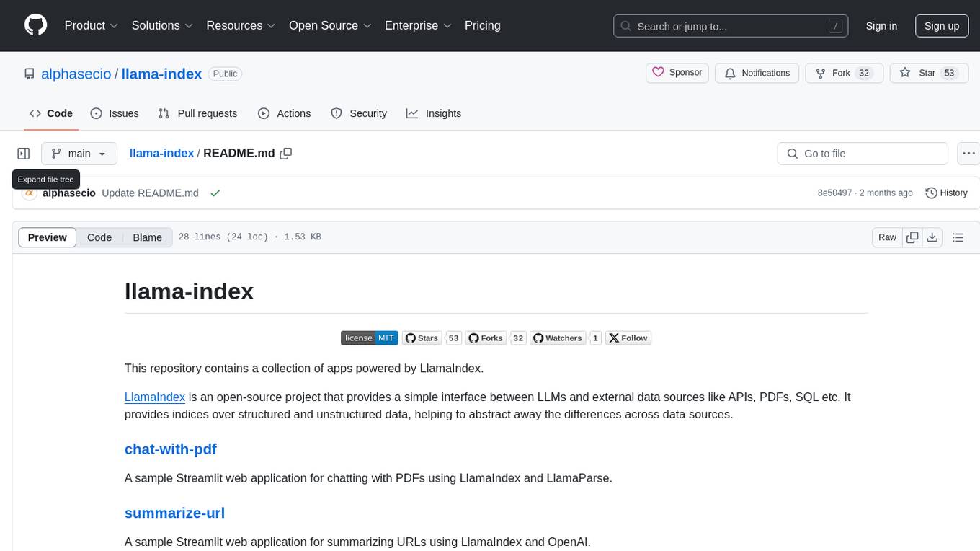
Task: Open the summarize-url heading link
Action: point(174,513)
